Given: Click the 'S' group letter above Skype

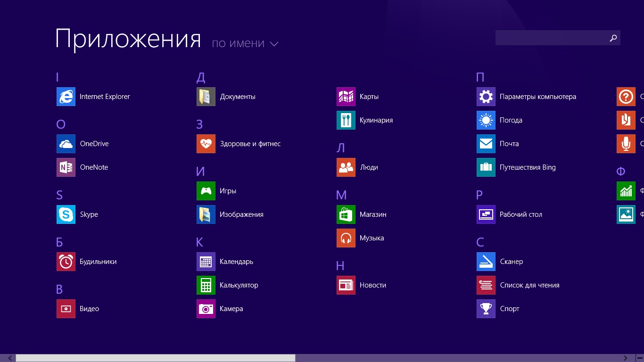Looking at the screenshot, I should click(x=59, y=195).
